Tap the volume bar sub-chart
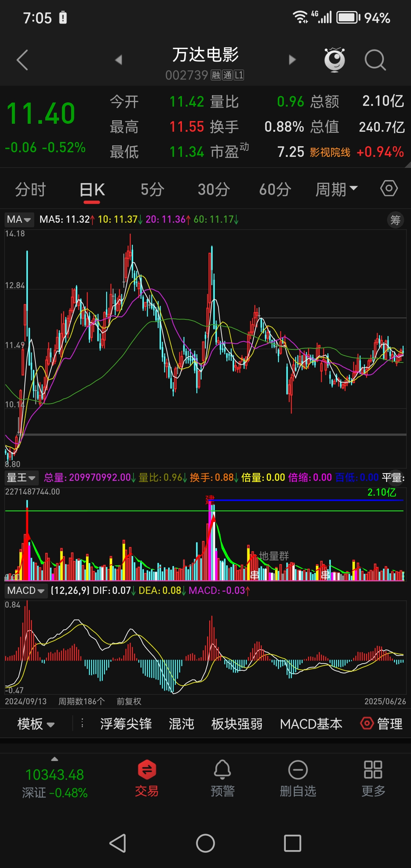The width and height of the screenshot is (411, 868). pyautogui.click(x=205, y=535)
